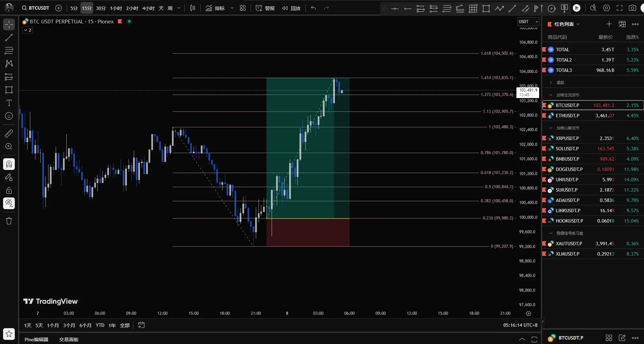Select the text annotation tool

[9, 103]
